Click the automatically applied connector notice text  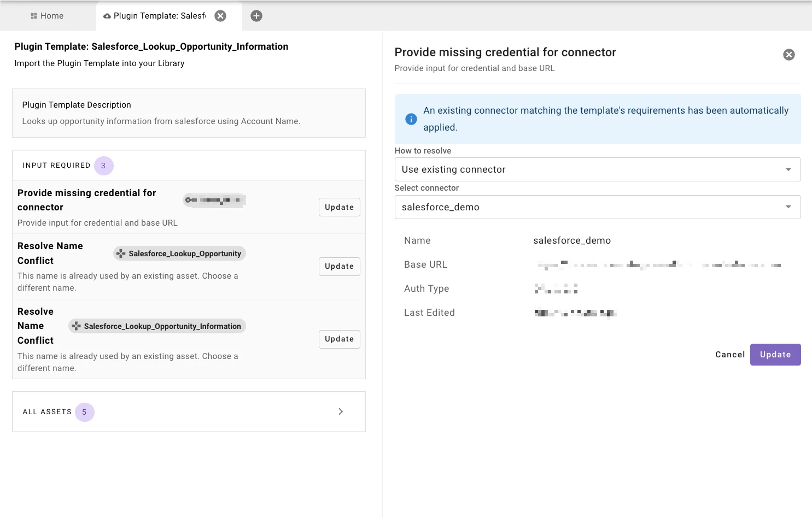[x=606, y=119]
